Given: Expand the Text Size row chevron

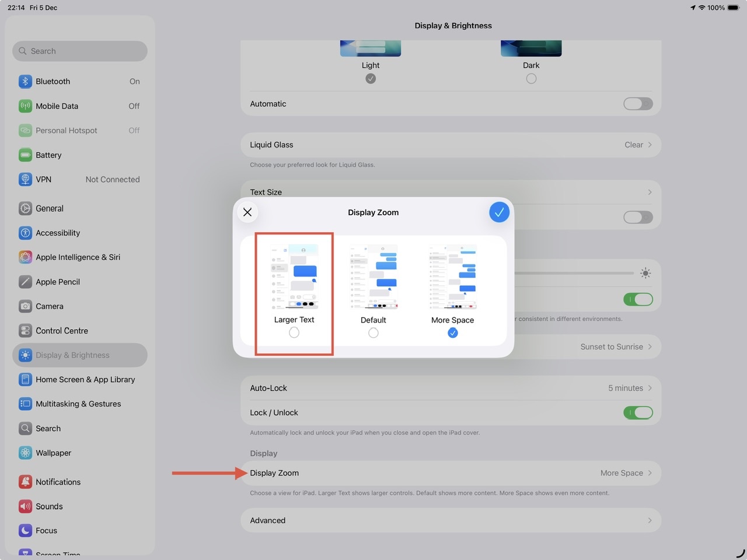Looking at the screenshot, I should (x=650, y=192).
